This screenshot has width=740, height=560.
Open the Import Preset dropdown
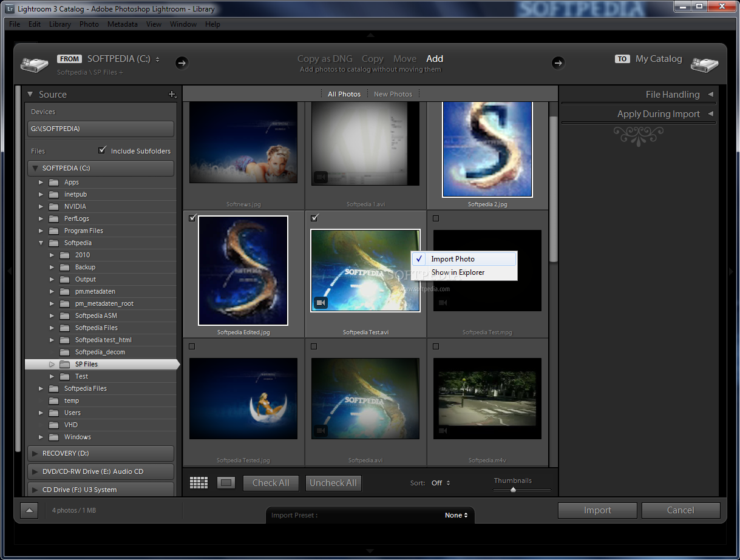click(x=457, y=515)
